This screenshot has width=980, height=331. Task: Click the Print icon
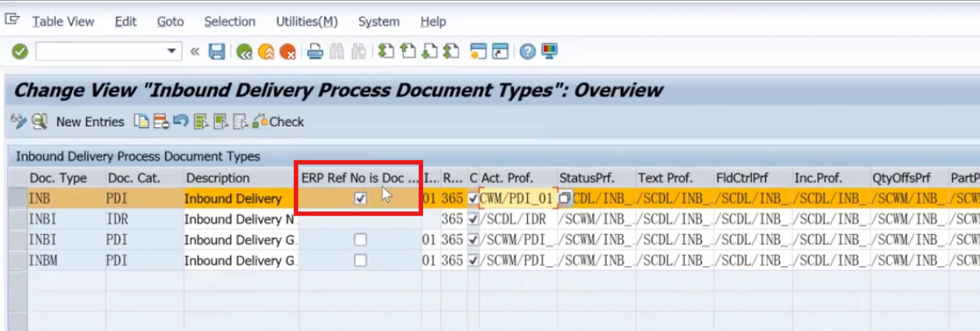(315, 51)
